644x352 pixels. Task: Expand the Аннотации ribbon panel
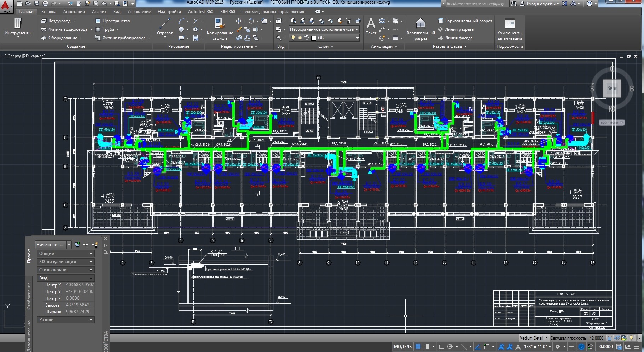tap(384, 46)
